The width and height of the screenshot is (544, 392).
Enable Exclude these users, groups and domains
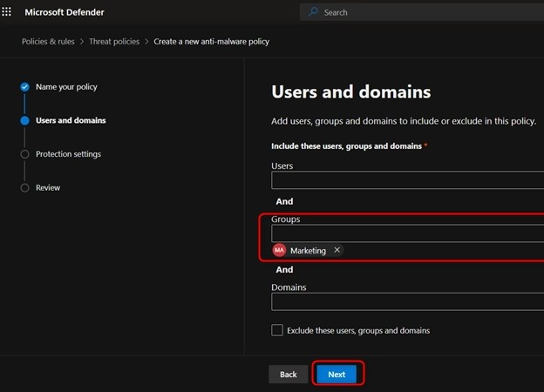[x=277, y=330]
